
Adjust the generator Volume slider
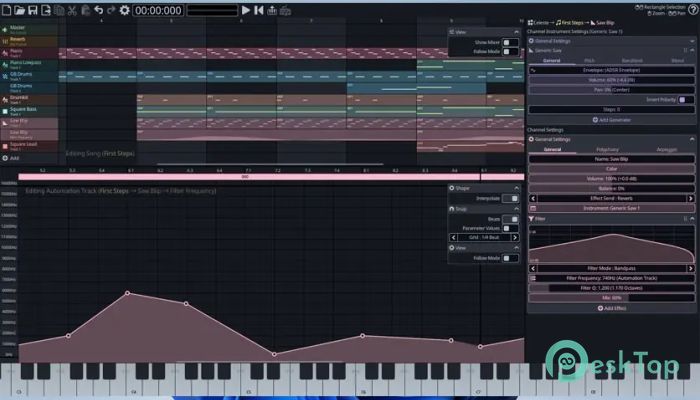pos(612,80)
